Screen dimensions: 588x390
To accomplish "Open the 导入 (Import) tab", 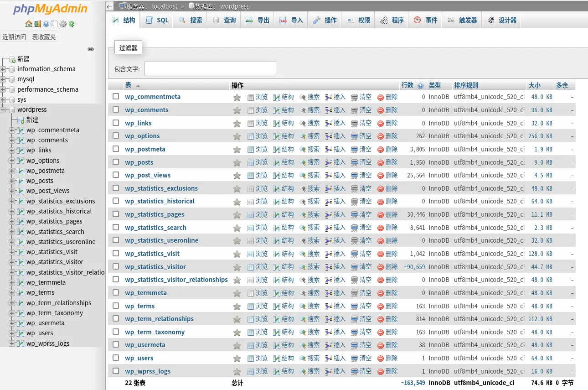I will tap(291, 20).
